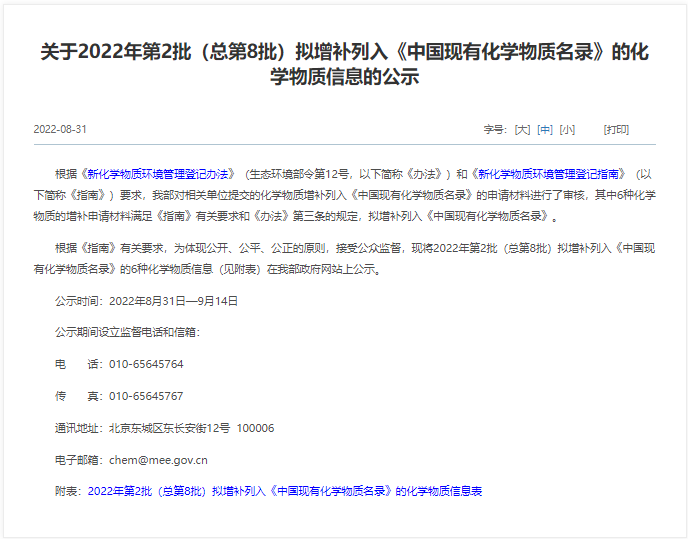The width and height of the screenshot is (688, 539).
Task: Click the 字号 font size label
Action: pyautogui.click(x=495, y=130)
